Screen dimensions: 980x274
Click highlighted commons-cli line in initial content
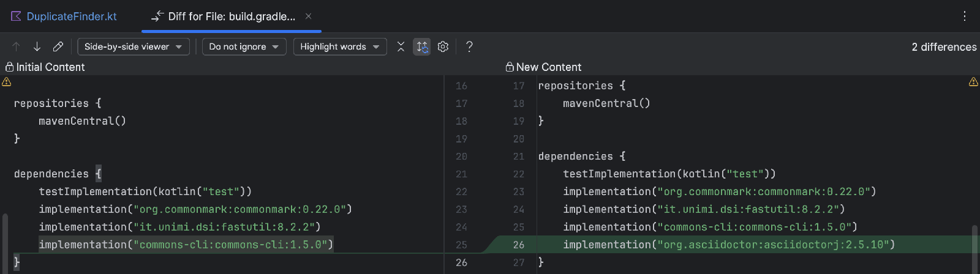coord(186,245)
